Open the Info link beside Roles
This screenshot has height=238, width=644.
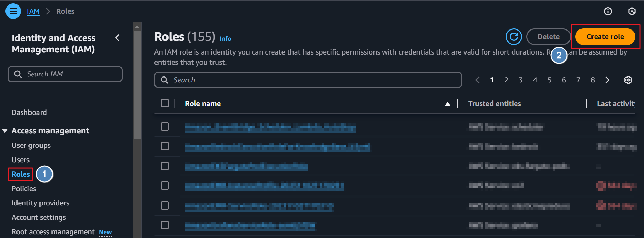click(x=225, y=39)
